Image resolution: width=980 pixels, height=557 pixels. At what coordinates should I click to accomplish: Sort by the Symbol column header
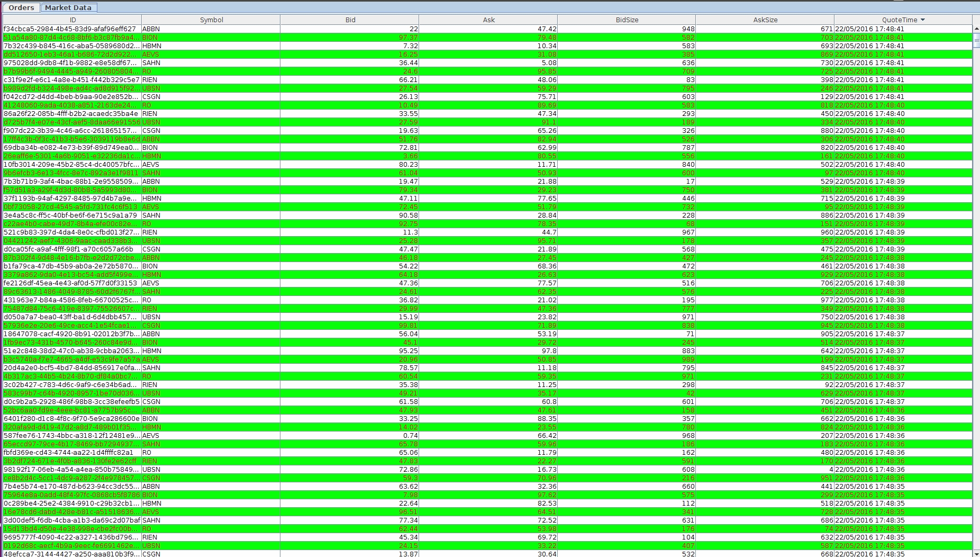tap(211, 20)
